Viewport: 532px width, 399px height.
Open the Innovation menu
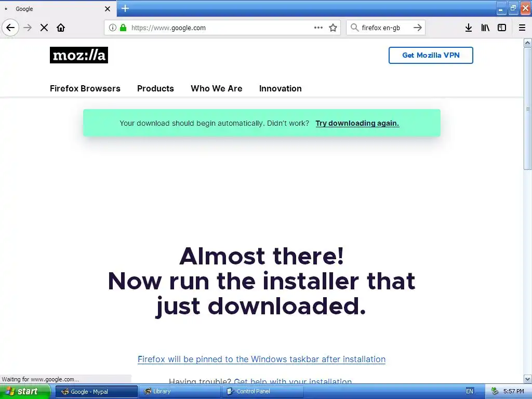[x=280, y=88]
